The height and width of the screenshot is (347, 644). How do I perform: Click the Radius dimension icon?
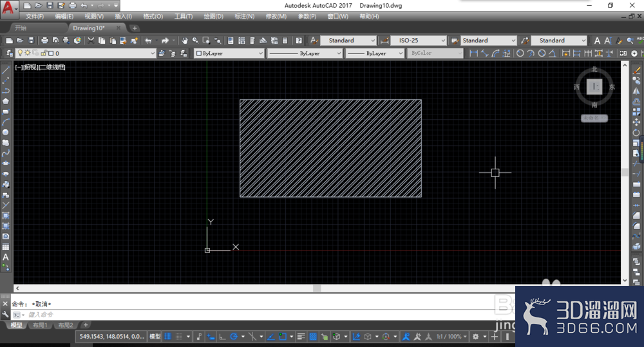pos(520,53)
